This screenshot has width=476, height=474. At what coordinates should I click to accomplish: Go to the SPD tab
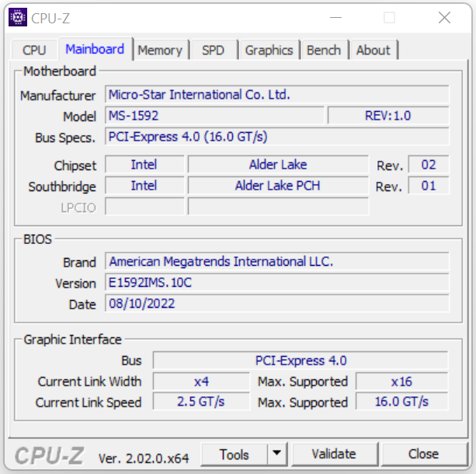click(x=213, y=50)
